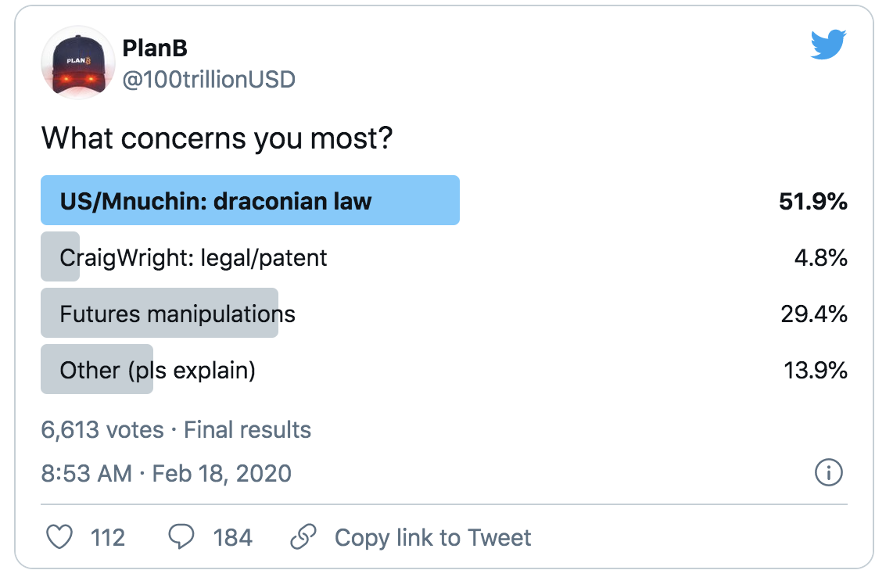The width and height of the screenshot is (893, 588).
Task: Click the 51.9% result percentage
Action: (812, 201)
